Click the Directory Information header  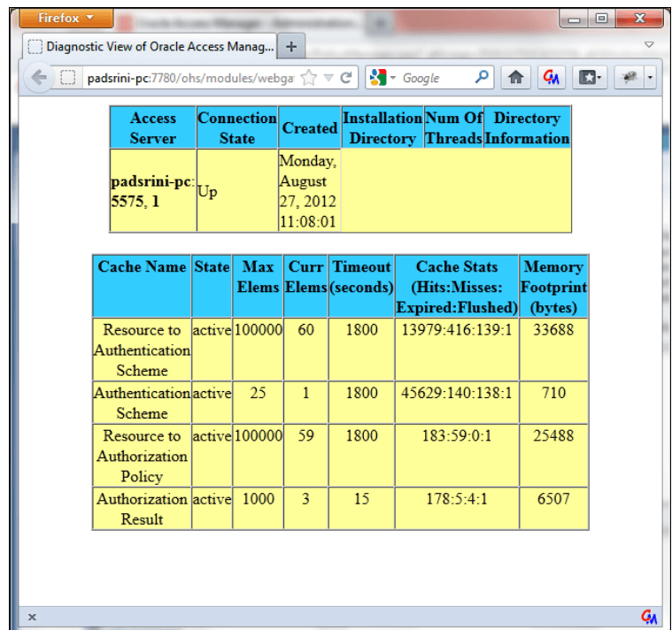point(527,127)
